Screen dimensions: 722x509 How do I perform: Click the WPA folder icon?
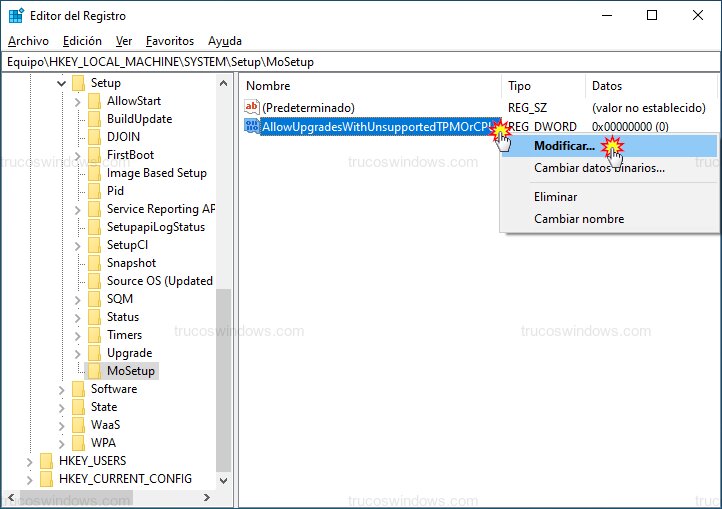pyautogui.click(x=79, y=443)
